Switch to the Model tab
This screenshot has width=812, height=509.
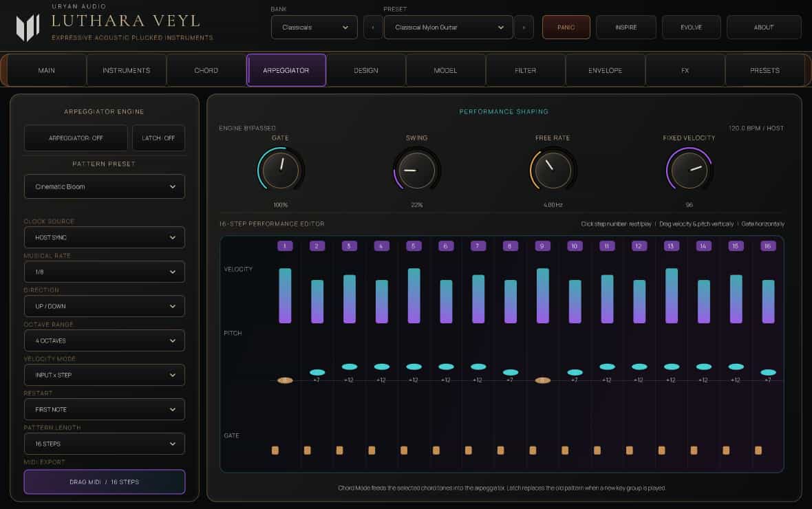tap(445, 70)
